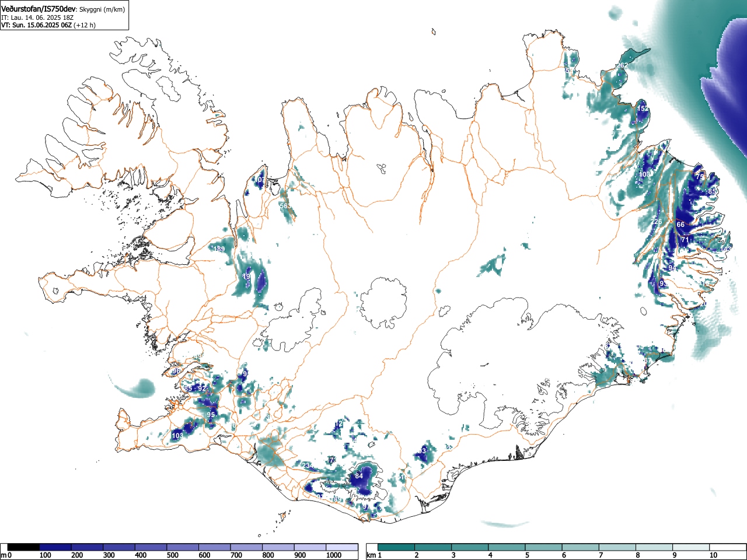
Task: Click the "75" visibility value on the east coast
Action: point(700,176)
